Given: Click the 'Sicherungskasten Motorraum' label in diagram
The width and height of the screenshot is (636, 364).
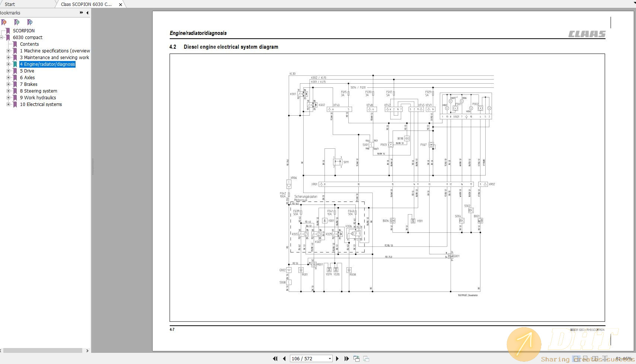Looking at the screenshot, I should 306,198.
